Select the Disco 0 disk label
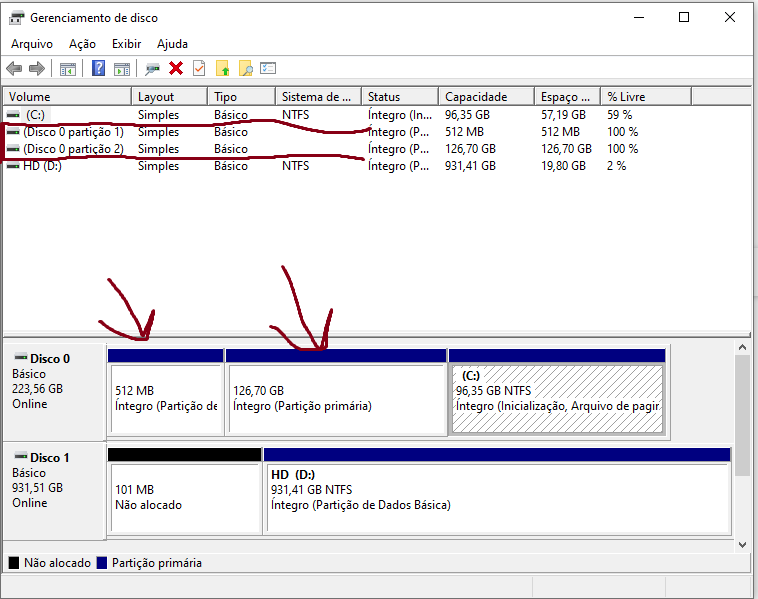This screenshot has width=758, height=599. click(x=50, y=359)
